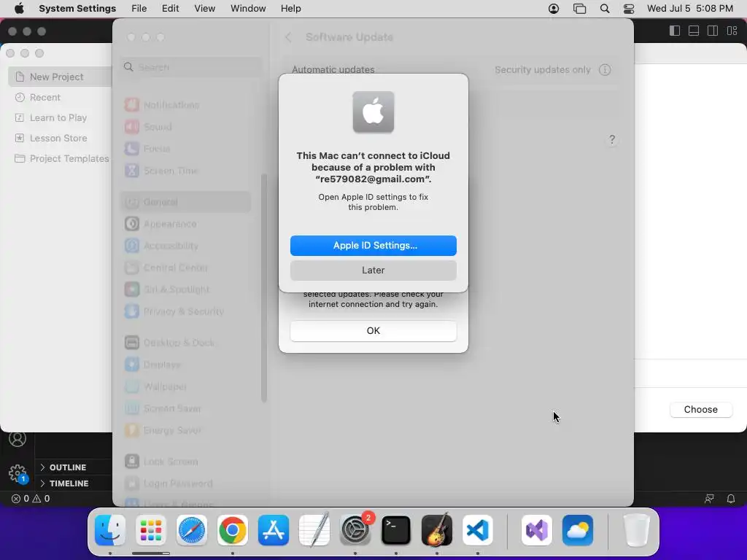This screenshot has height=560, width=747.
Task: Toggle VS Code panel layout icon
Action: click(x=694, y=31)
